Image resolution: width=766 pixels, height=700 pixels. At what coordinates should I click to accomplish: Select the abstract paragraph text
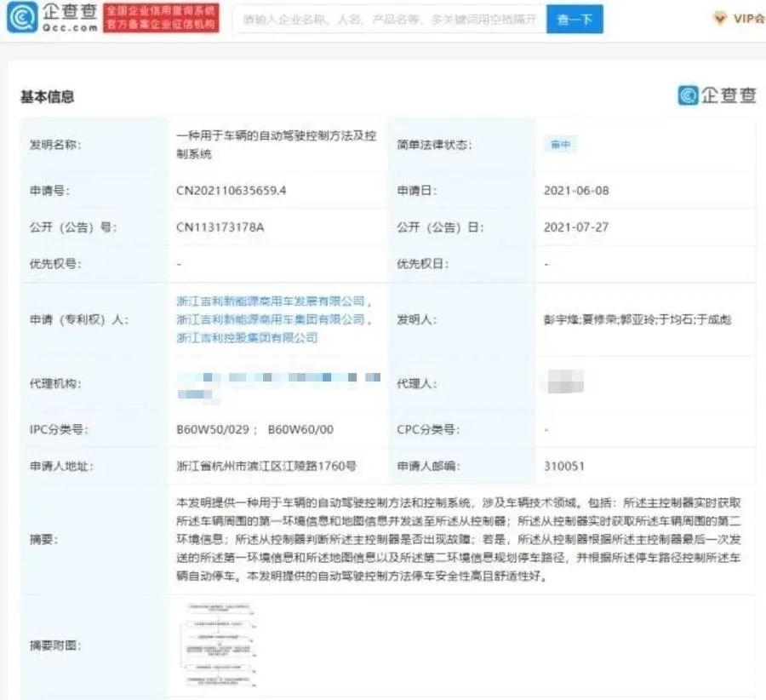point(459,539)
